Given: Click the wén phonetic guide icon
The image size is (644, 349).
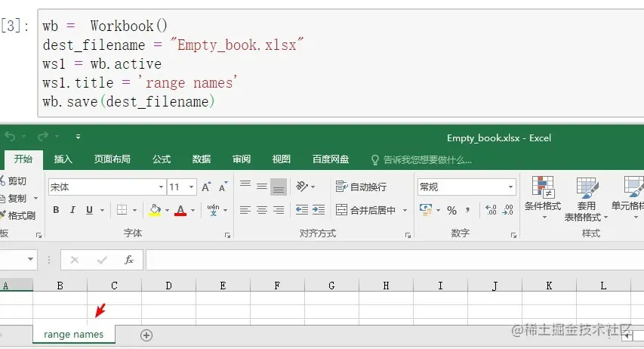Looking at the screenshot, I should click(x=213, y=210).
